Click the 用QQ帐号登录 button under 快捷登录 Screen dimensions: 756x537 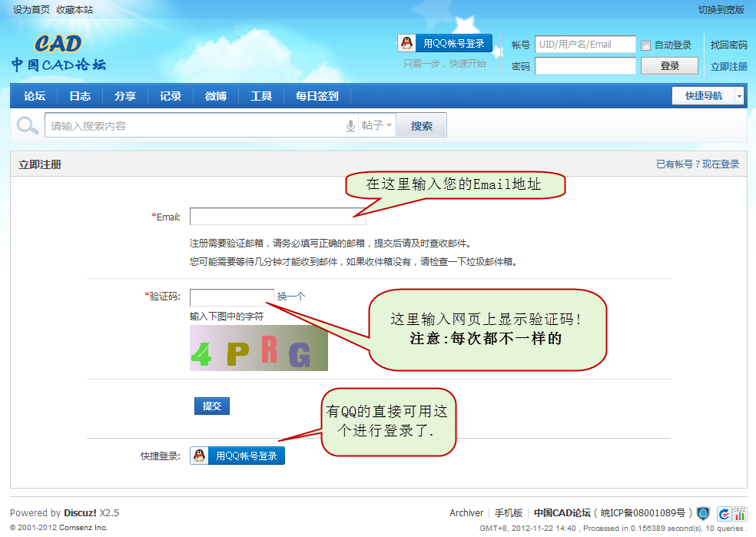(237, 456)
